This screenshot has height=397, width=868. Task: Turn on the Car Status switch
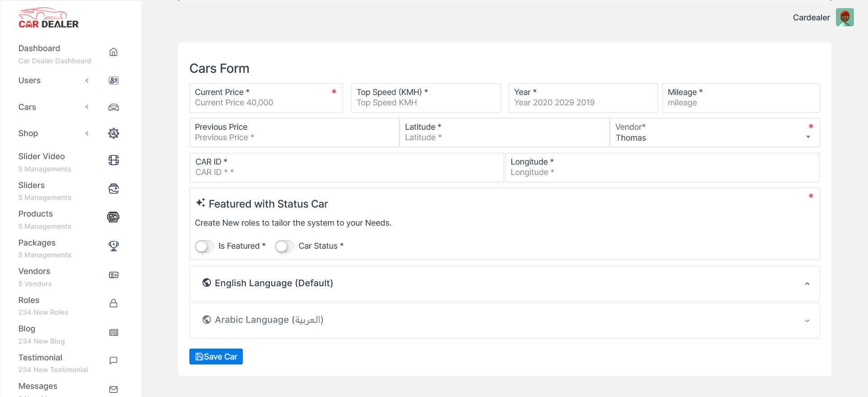click(x=284, y=246)
